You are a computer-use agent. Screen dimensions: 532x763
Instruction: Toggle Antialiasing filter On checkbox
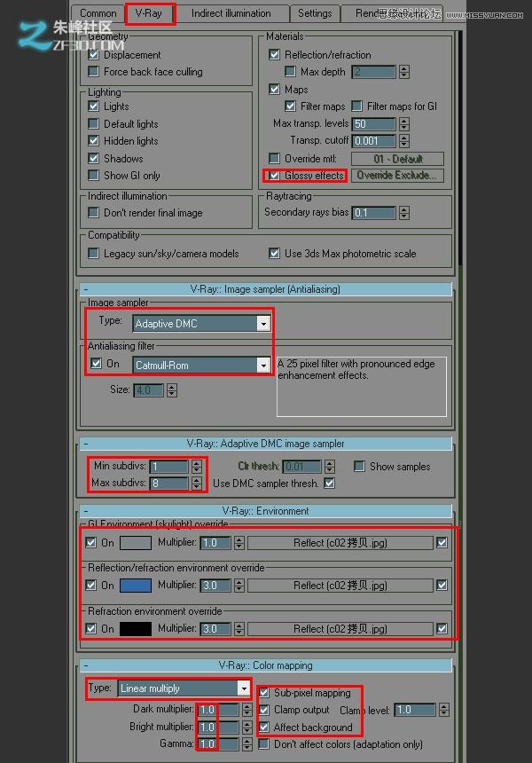click(97, 364)
